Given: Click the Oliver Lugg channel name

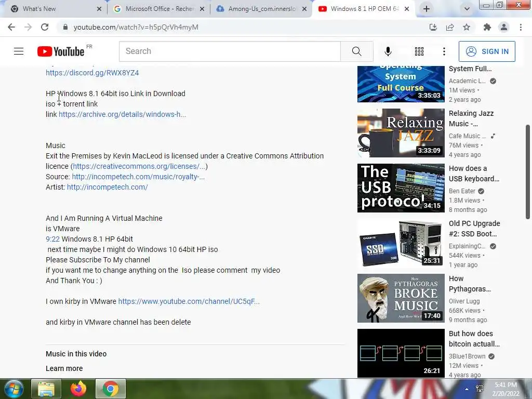Looking at the screenshot, I should coord(464,301).
